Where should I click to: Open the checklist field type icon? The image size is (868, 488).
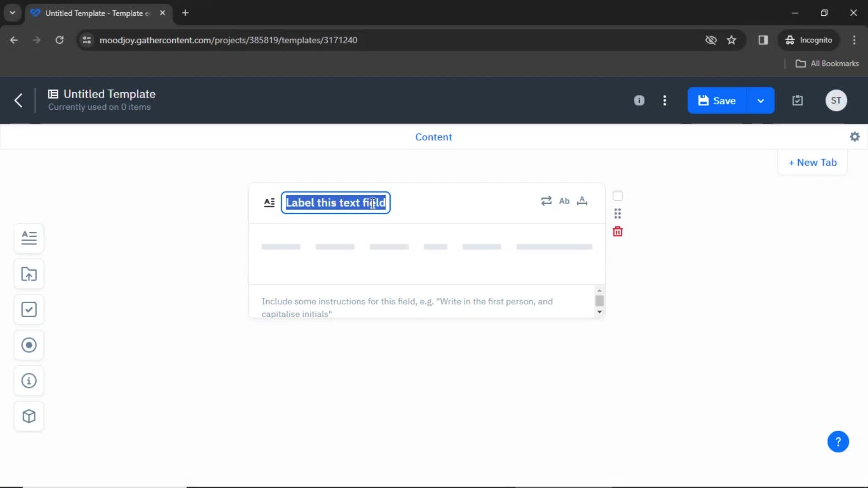[28, 309]
